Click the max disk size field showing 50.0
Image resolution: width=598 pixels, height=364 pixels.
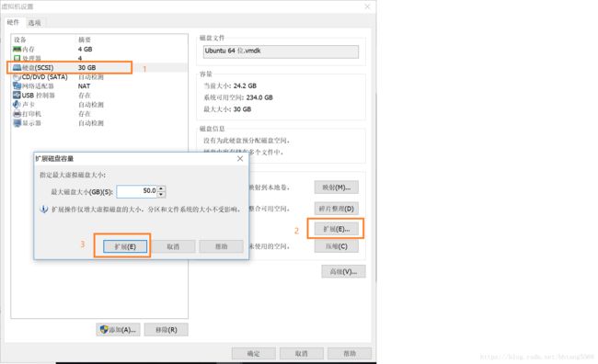[x=137, y=191]
